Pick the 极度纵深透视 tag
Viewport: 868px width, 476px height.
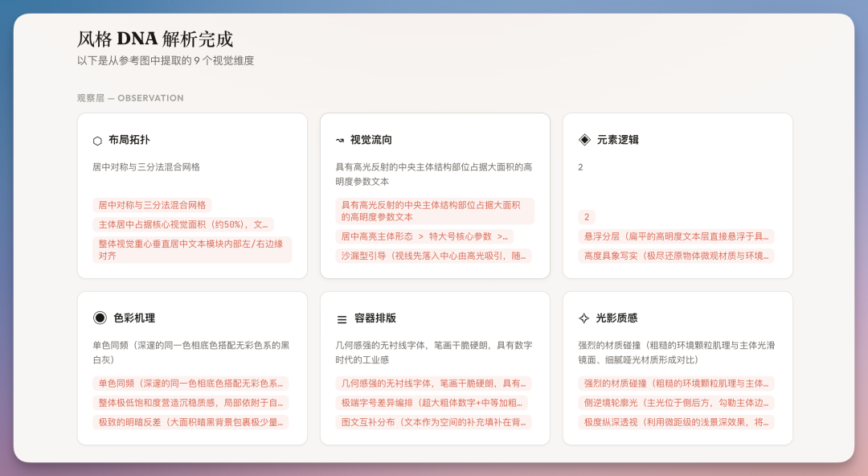pos(676,422)
